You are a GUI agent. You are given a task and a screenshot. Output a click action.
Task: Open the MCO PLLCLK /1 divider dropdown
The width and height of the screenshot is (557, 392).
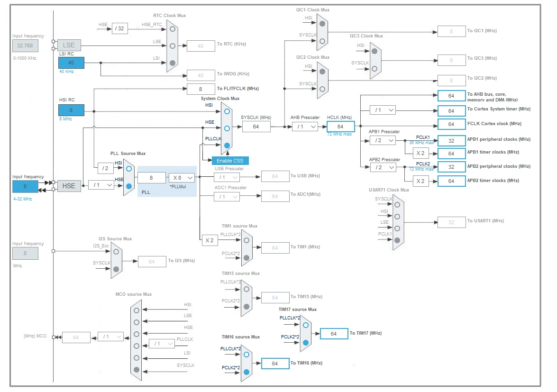(162, 344)
